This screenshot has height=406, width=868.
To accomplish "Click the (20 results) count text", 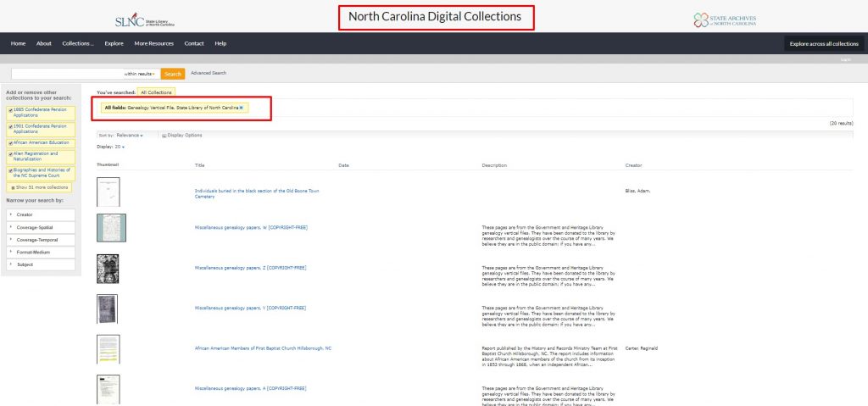I will point(841,123).
